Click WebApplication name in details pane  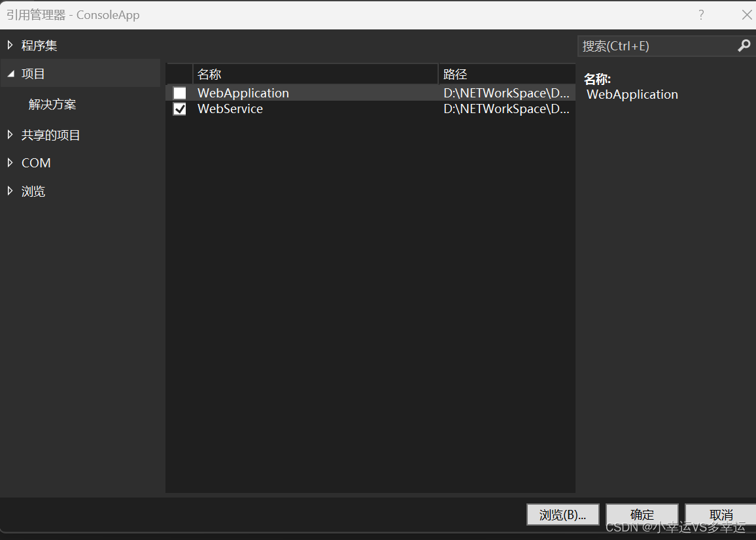click(x=632, y=95)
